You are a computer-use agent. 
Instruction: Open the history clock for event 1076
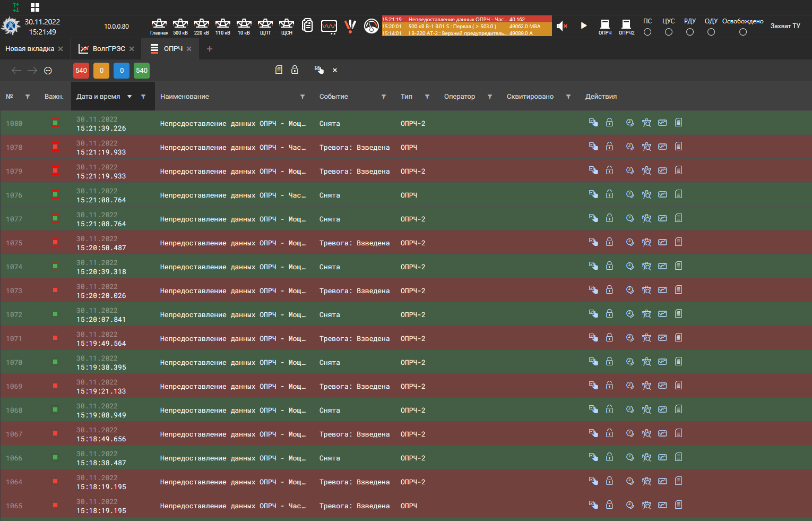tap(630, 194)
